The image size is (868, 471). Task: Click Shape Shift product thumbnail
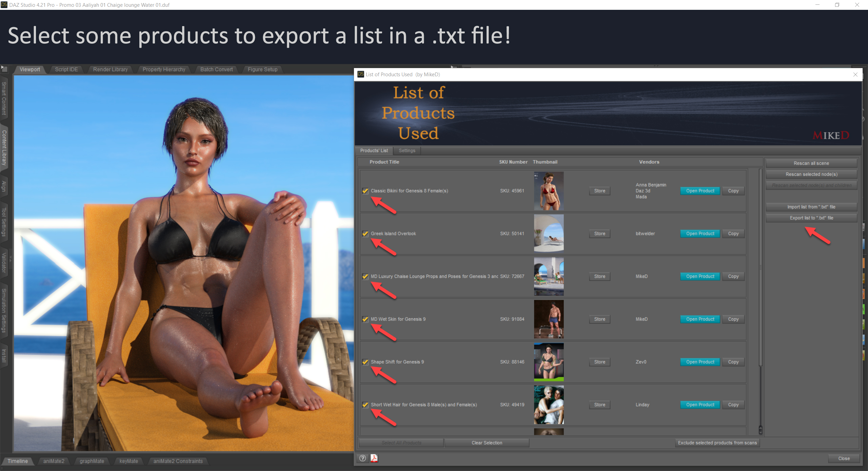[549, 362]
